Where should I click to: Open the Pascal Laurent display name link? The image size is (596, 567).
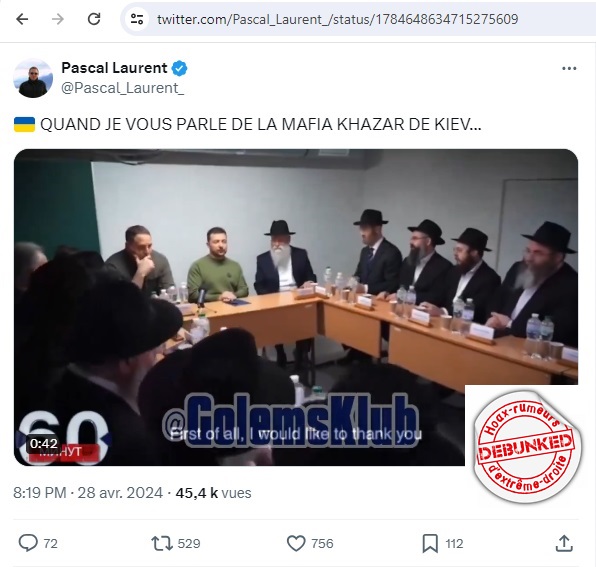click(x=114, y=68)
